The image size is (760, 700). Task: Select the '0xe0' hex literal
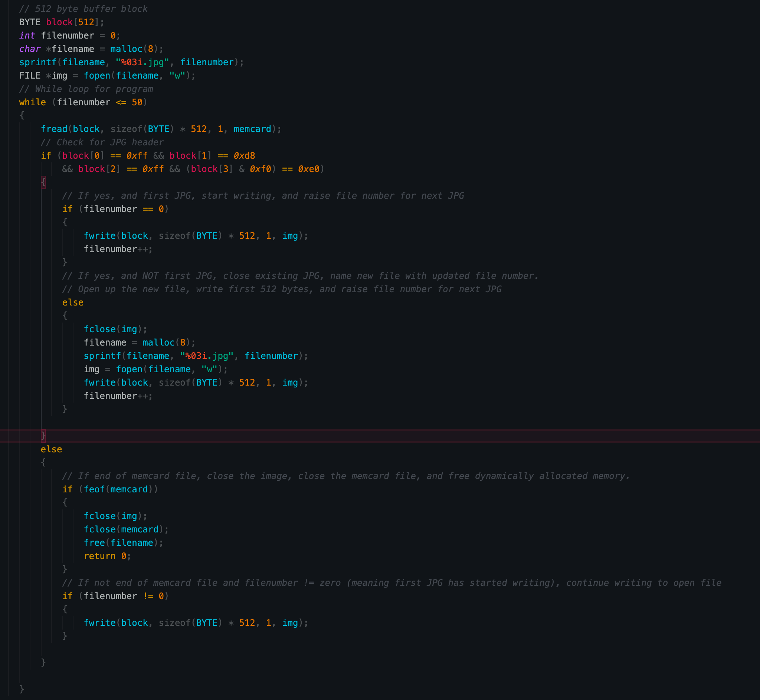click(308, 169)
